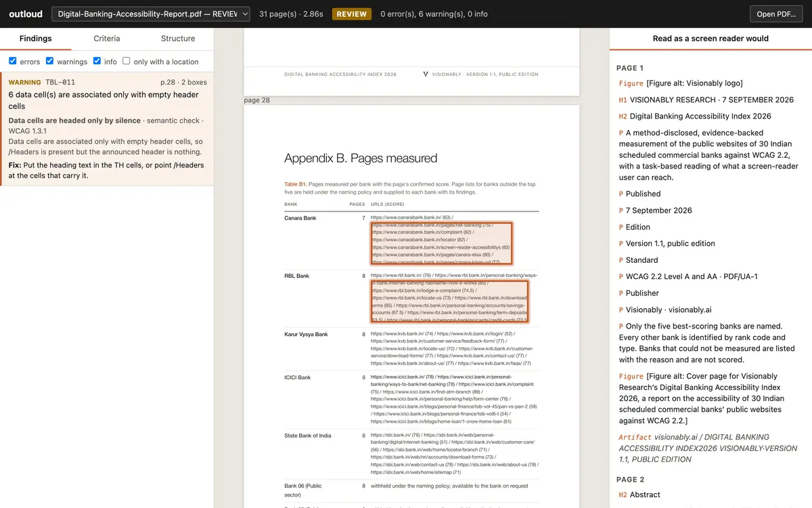Click the 31 page(s) · 2.86s status
Image resolution: width=812 pixels, height=508 pixels.
click(x=291, y=14)
